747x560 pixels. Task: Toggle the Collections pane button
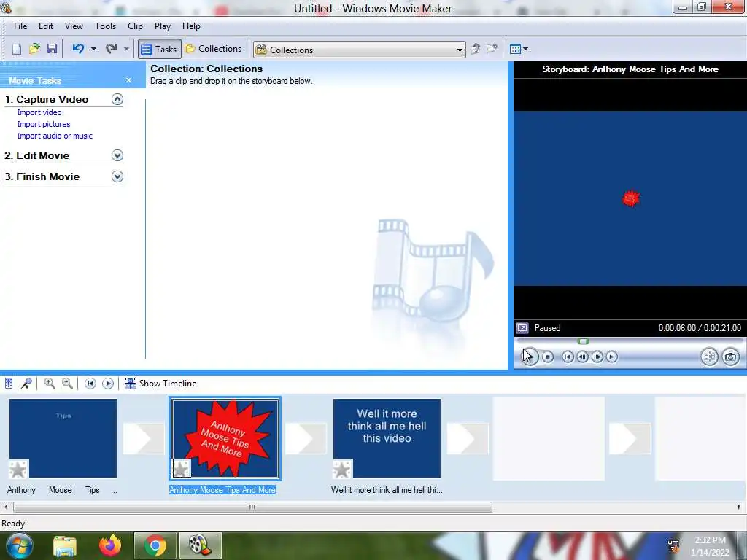[214, 49]
